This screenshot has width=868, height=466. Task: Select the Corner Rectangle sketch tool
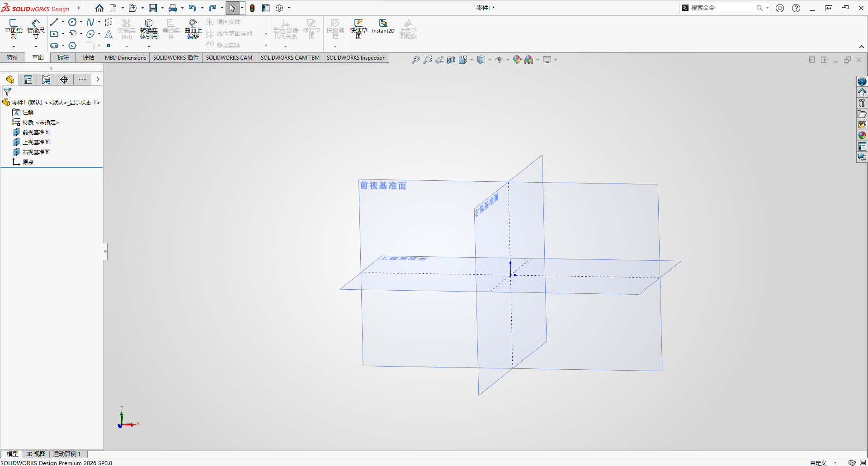tap(55, 34)
